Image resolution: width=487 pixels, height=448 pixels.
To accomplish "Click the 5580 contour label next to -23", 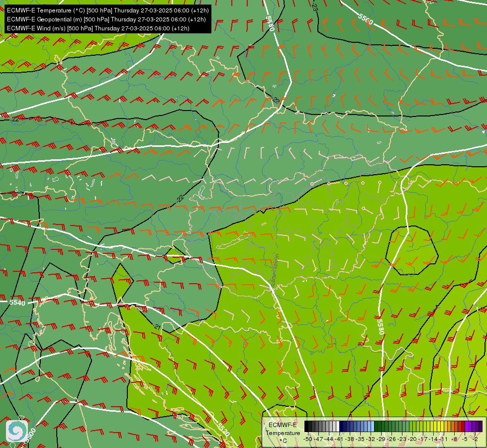I will pyautogui.click(x=269, y=23).
